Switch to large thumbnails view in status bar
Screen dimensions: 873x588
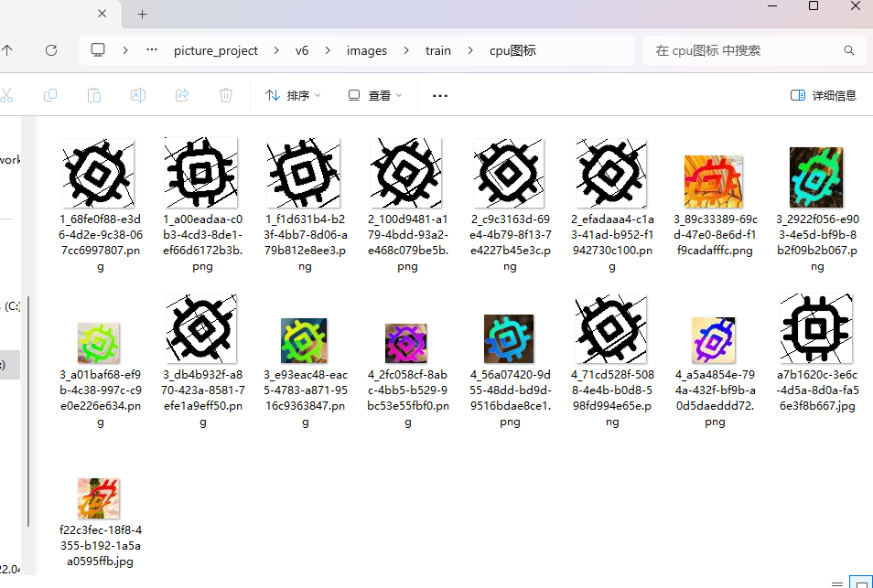[859, 582]
